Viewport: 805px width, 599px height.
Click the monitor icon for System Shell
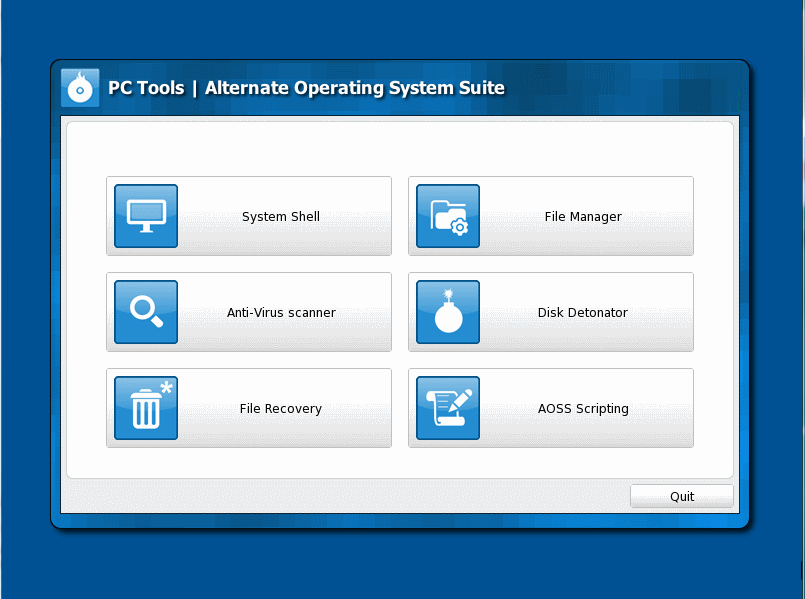146,216
